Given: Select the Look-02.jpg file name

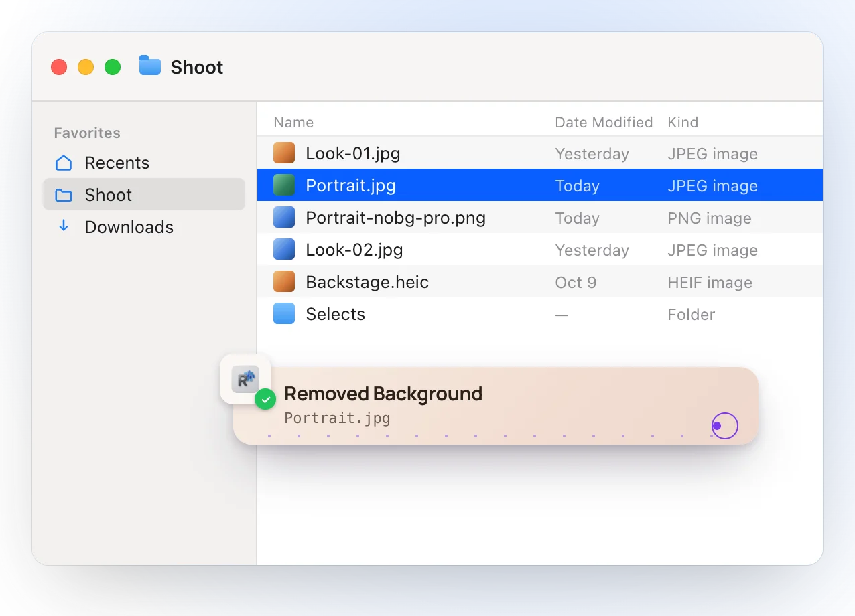Looking at the screenshot, I should click(354, 250).
